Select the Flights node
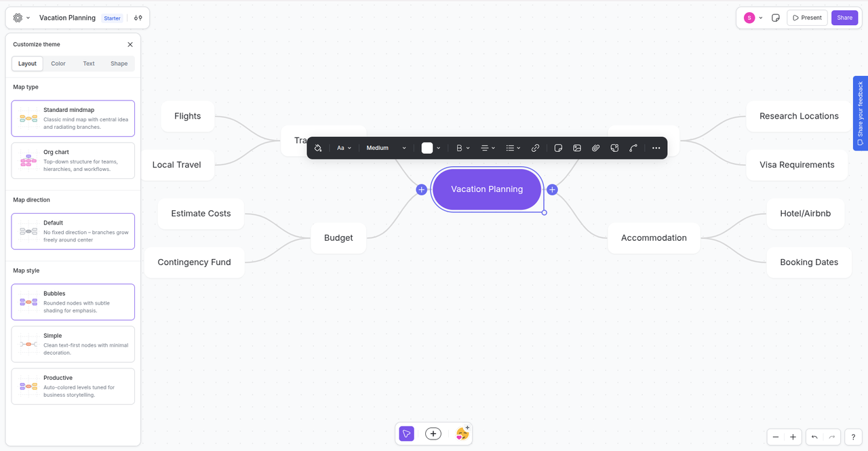 [188, 116]
